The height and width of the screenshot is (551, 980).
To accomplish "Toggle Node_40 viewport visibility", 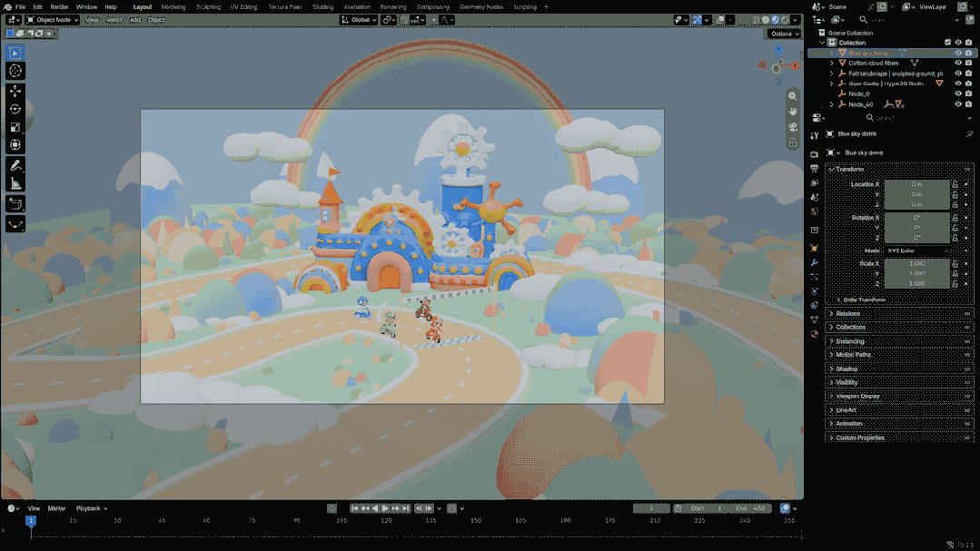I will [x=958, y=104].
